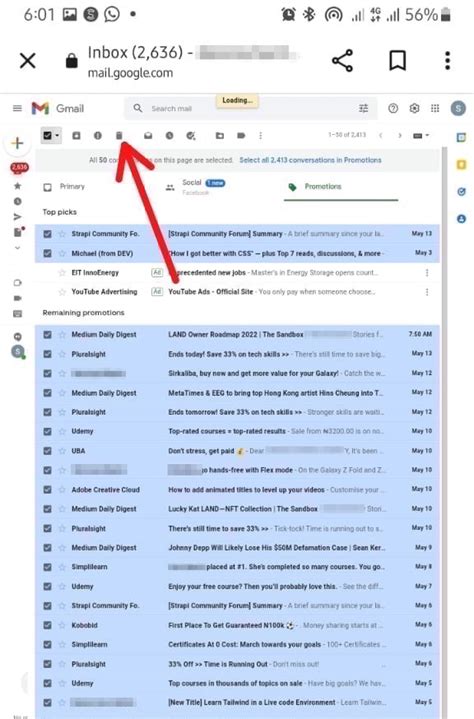Star the YouTube Advertising ad

[x=62, y=292]
